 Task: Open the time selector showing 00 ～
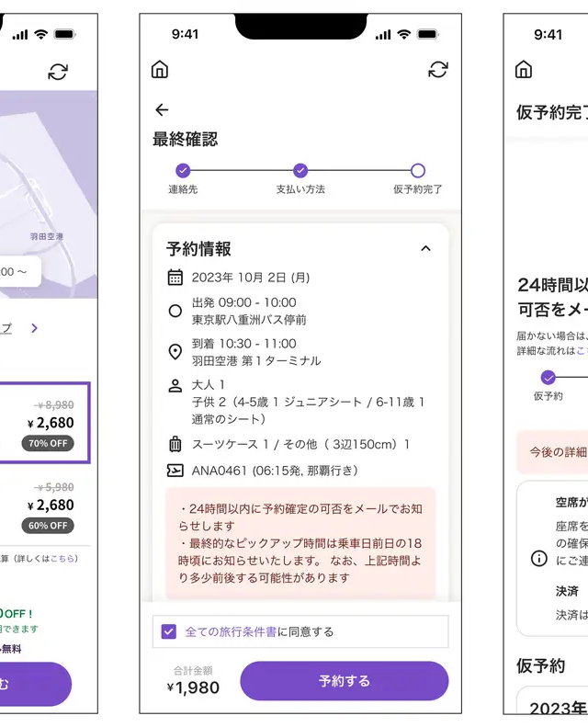(18, 272)
